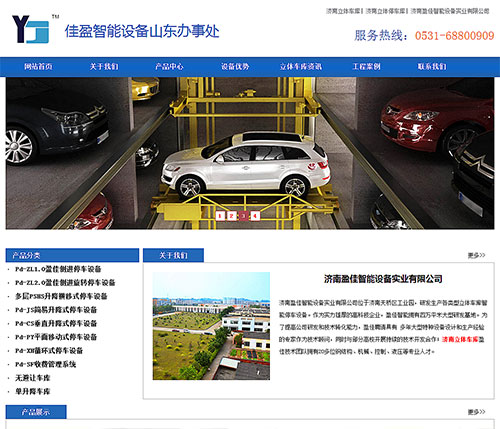Click the red 济南立体车库 link in paragraph
Screen dimensions: 500x429
[460, 339]
